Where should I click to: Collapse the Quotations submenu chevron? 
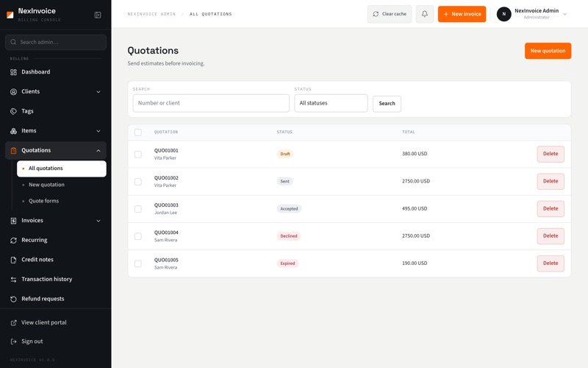[x=98, y=151]
